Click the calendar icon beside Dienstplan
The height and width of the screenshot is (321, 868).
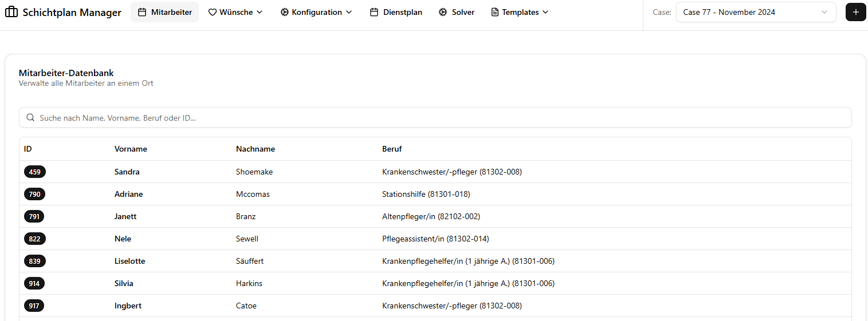[x=374, y=12]
